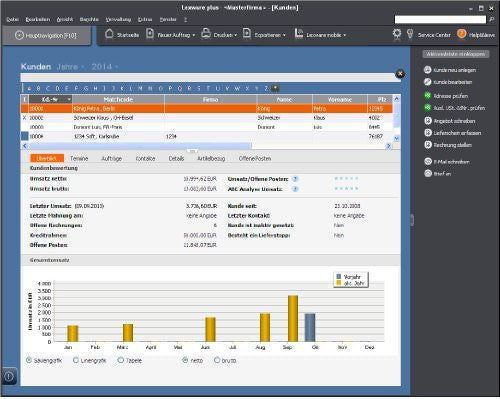Click help icon beside ABC Analyse Umsatz
The height and width of the screenshot is (399, 500).
pyautogui.click(x=295, y=189)
